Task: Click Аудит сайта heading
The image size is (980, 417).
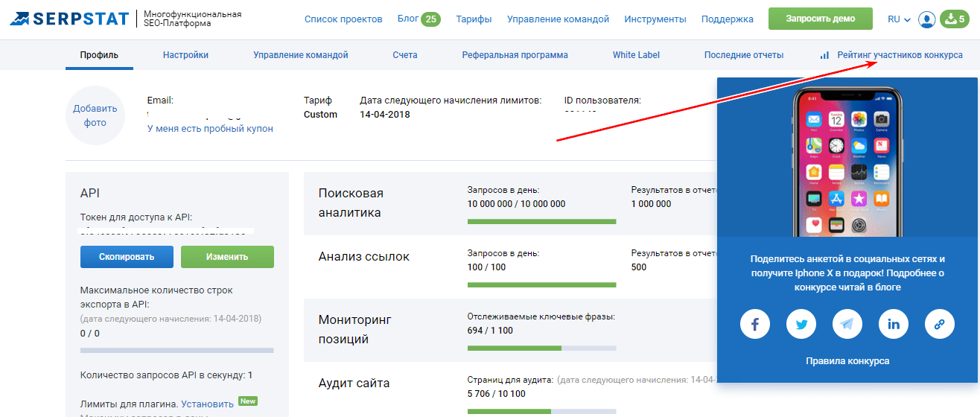Action: pos(354,383)
